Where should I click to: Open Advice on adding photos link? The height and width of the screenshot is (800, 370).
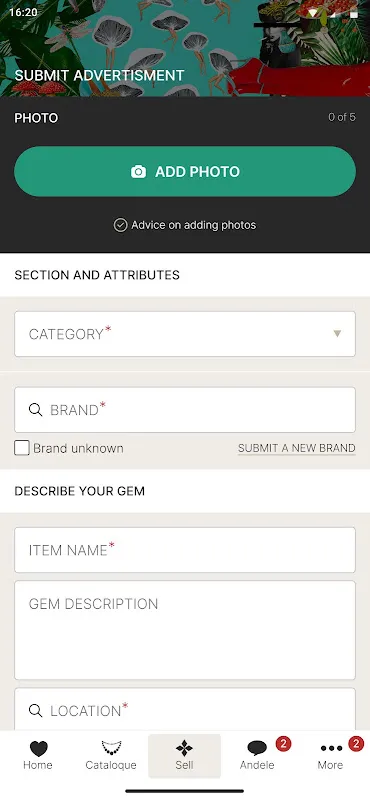tap(193, 225)
